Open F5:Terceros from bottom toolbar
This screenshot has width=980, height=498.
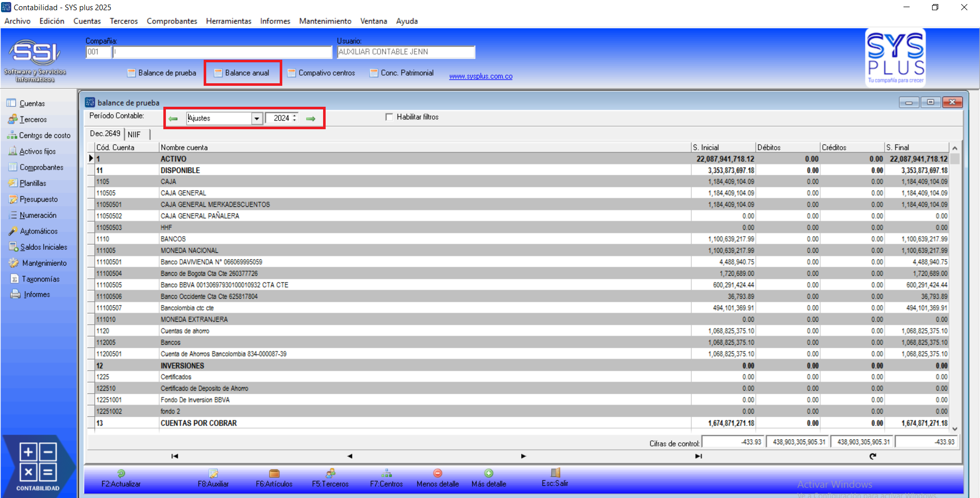[330, 479]
